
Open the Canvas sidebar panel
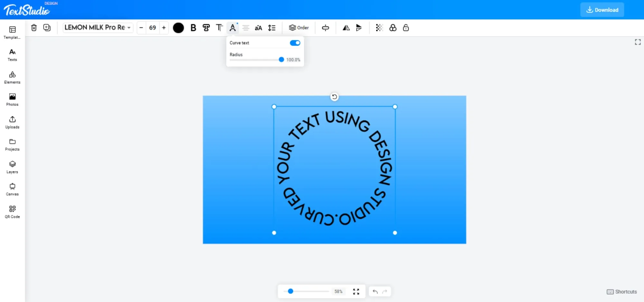pyautogui.click(x=12, y=190)
